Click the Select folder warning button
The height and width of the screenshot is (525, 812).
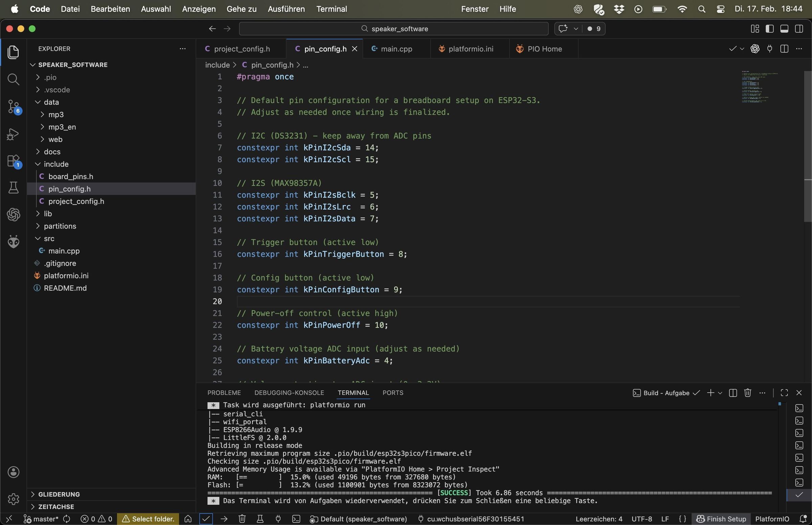tap(148, 519)
